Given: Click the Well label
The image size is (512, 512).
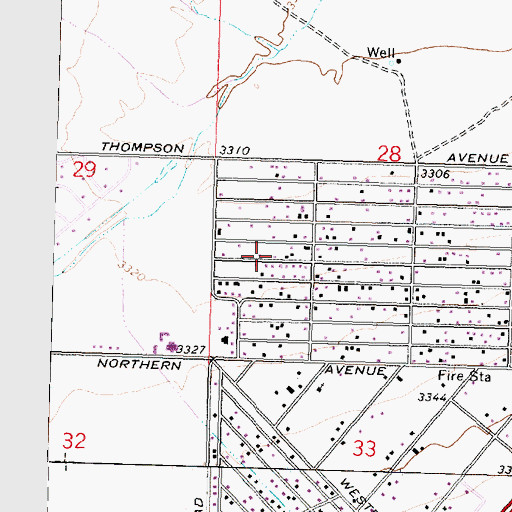Looking at the screenshot, I should [381, 52].
